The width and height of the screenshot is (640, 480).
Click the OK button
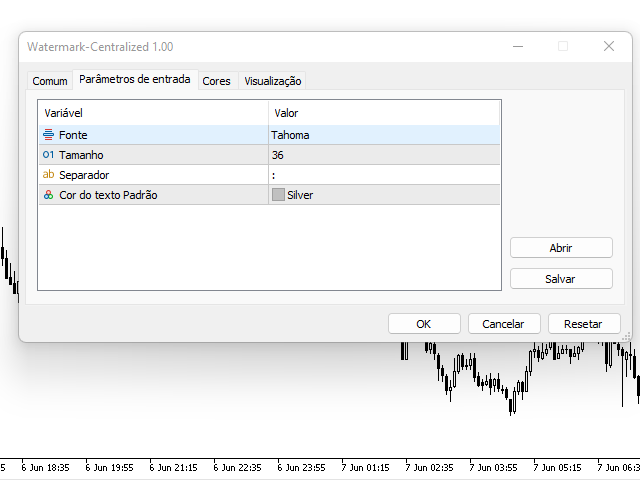click(424, 324)
